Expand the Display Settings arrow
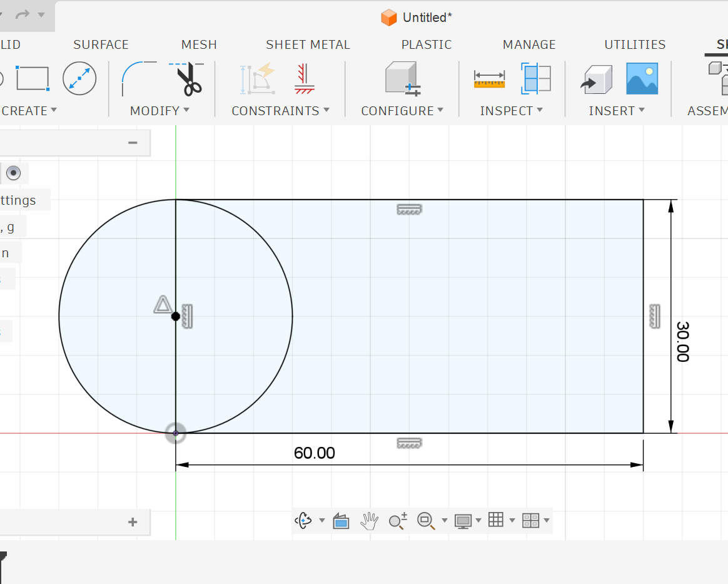 pyautogui.click(x=478, y=520)
